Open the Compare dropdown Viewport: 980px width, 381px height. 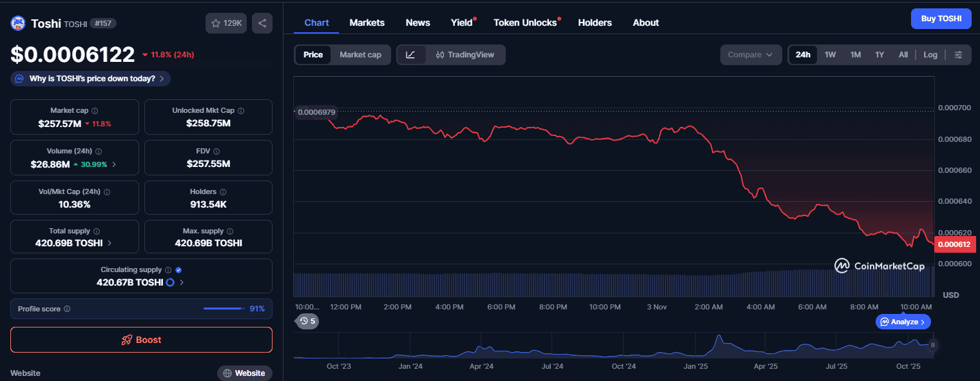pos(750,55)
